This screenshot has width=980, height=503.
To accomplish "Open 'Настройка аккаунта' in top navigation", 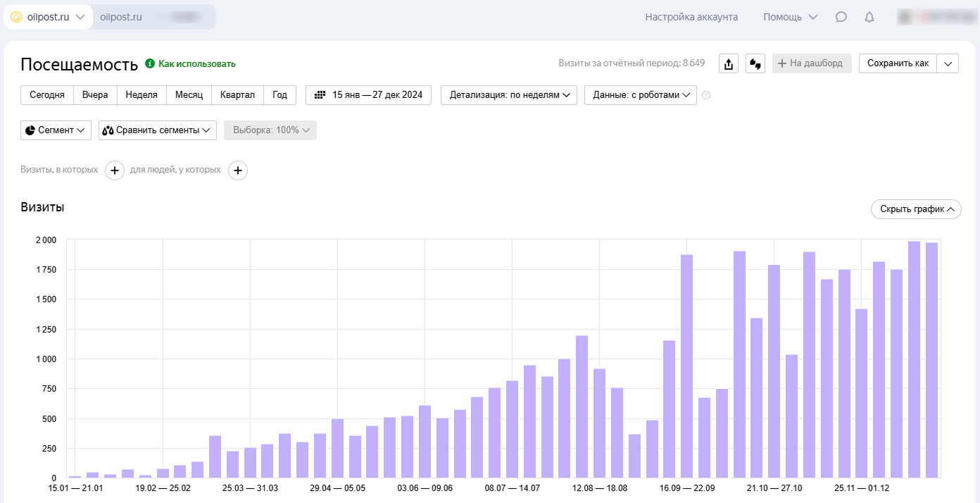I will [x=691, y=17].
